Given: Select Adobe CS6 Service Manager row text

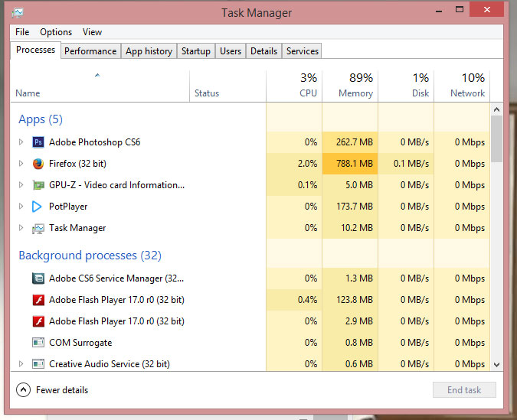Looking at the screenshot, I should [x=116, y=278].
